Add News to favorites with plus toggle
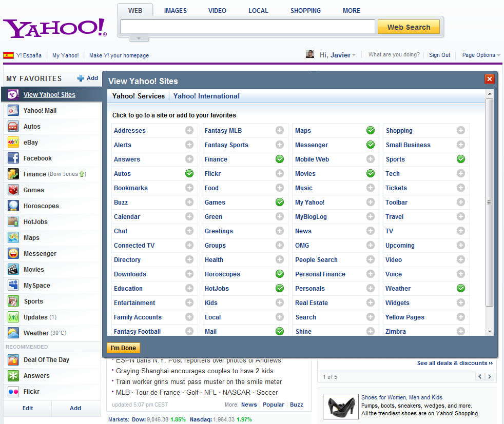The image size is (504, 424). [371, 231]
